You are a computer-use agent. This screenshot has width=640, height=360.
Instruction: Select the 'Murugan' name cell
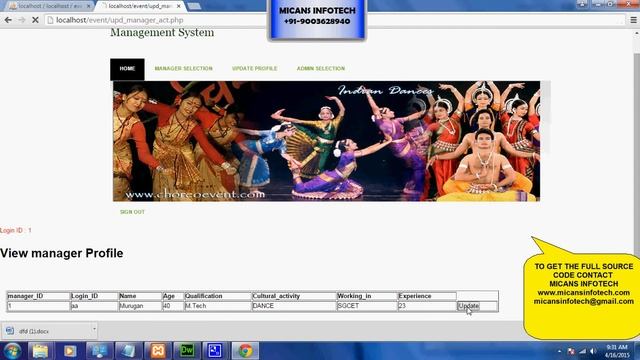140,306
